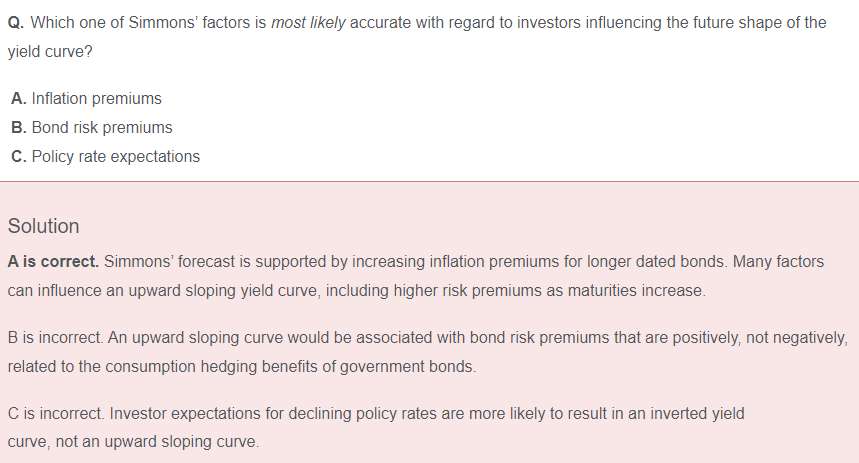The height and width of the screenshot is (463, 859).
Task: Click the C is incorrect explanation paragraph
Action: point(376,427)
